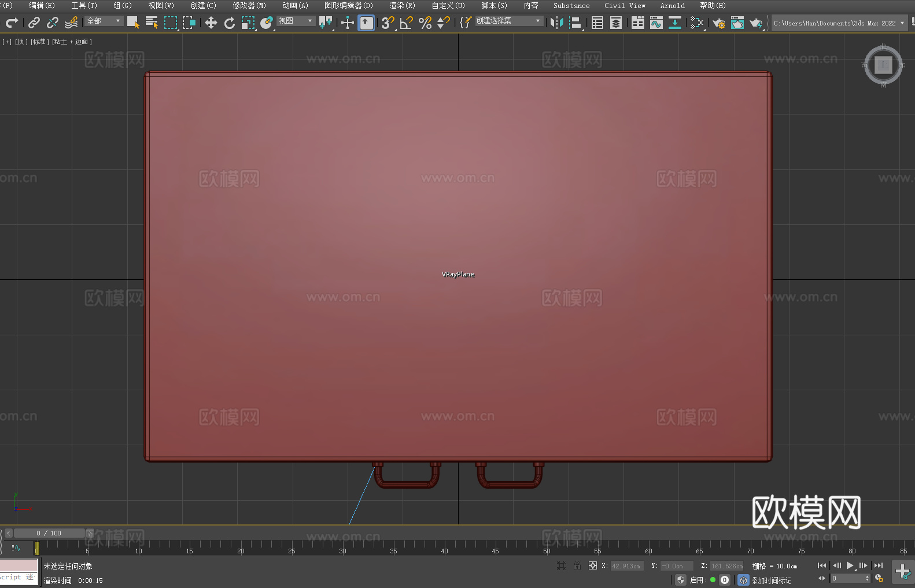The image size is (915, 588).
Task: Click the time slider '0 / 100' handle
Action: [x=49, y=533]
